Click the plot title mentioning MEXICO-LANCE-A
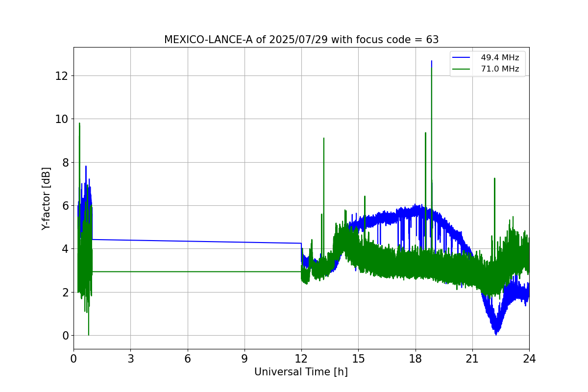The height and width of the screenshot is (392, 588). point(301,40)
